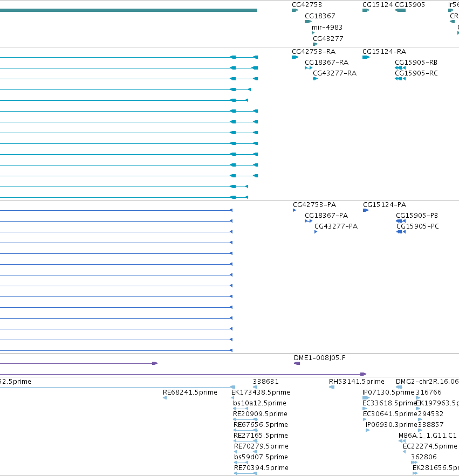Select the bs10a12.5prime EST label
Viewport: 459px width, 476px height.
(260, 403)
